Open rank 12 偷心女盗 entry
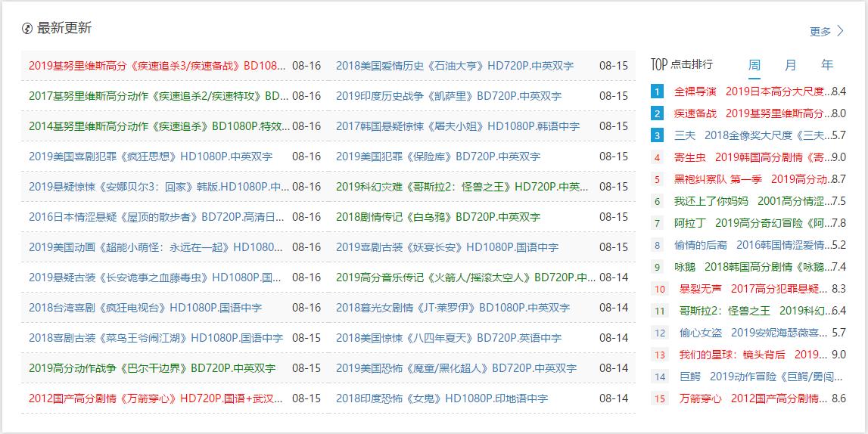This screenshot has height=434, width=868. coord(755,333)
